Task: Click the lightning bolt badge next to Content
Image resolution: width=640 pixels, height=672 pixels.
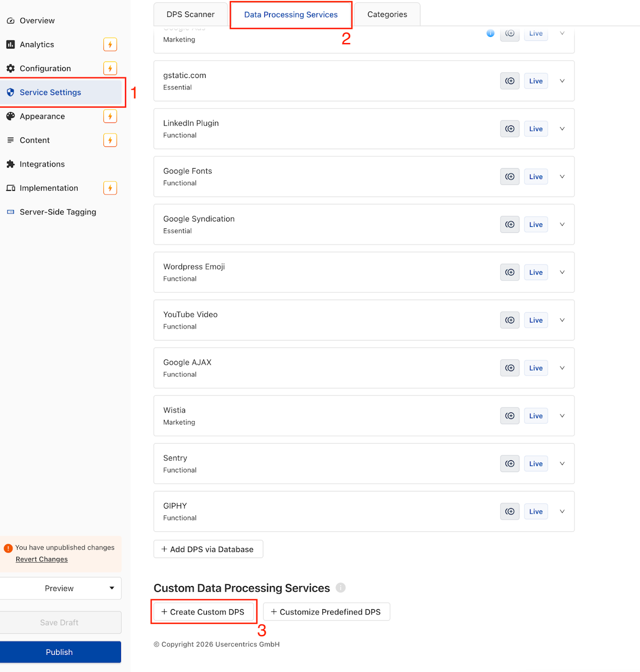Action: (110, 140)
